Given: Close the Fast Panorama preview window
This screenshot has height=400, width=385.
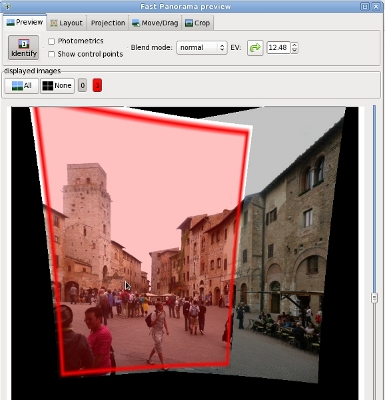Looking at the screenshot, I should coord(376,6).
